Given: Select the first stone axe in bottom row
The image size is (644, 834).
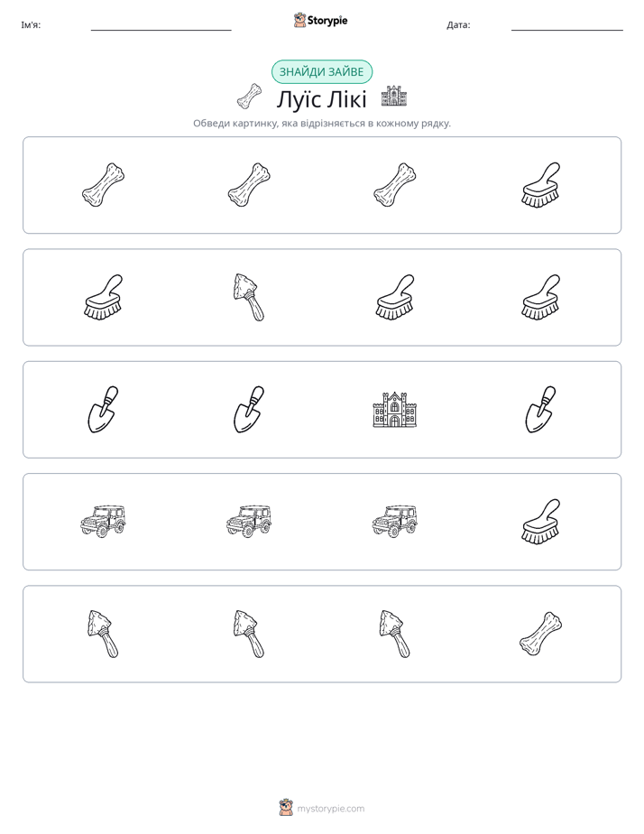Looking at the screenshot, I should click(103, 634).
